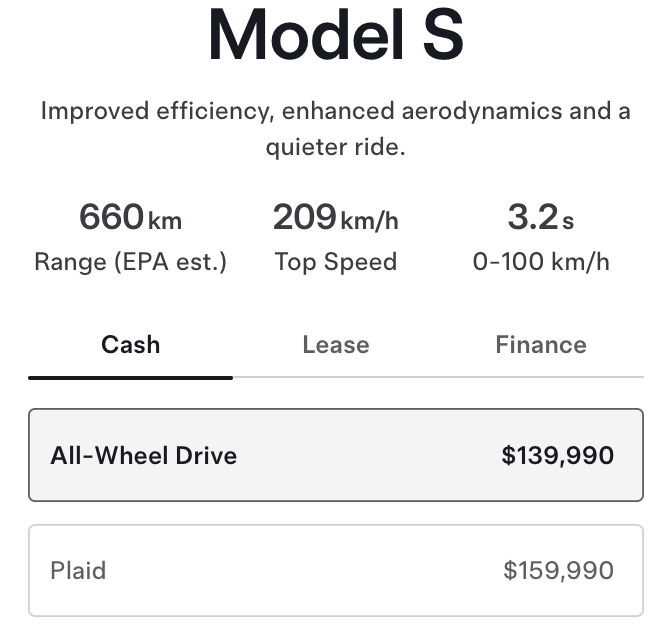
Task: Click the 3.2 s acceleration figure
Action: coord(540,217)
